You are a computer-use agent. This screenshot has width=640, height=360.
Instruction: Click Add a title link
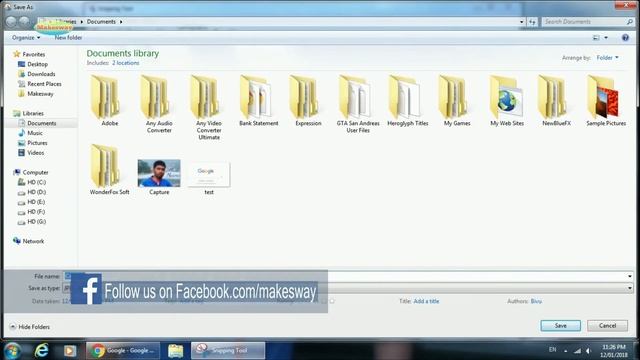point(426,301)
